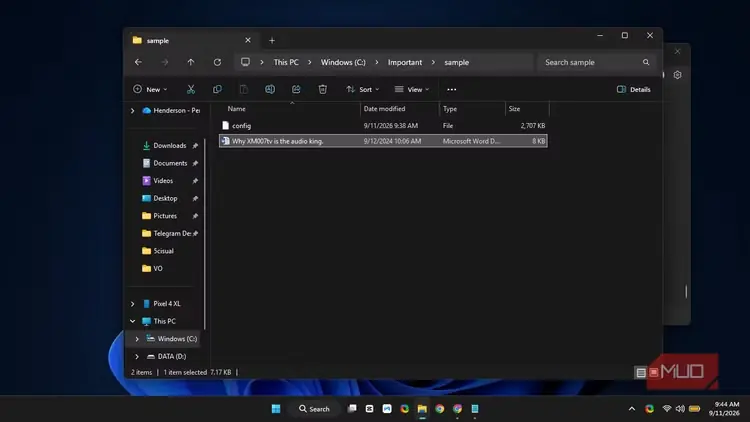Open Downloads in sidebar
750x422 pixels.
pyautogui.click(x=170, y=145)
